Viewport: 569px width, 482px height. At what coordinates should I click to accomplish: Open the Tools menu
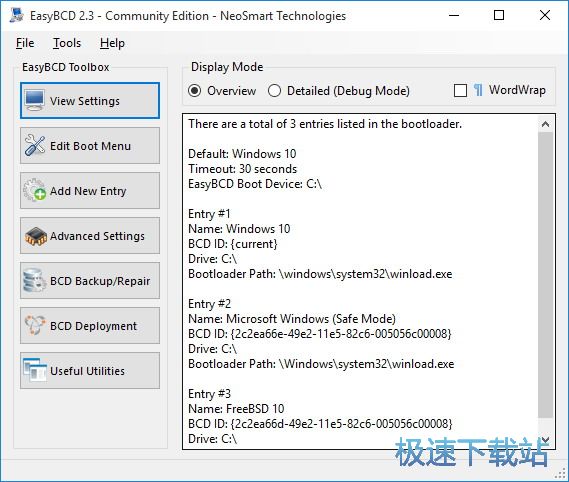[67, 43]
